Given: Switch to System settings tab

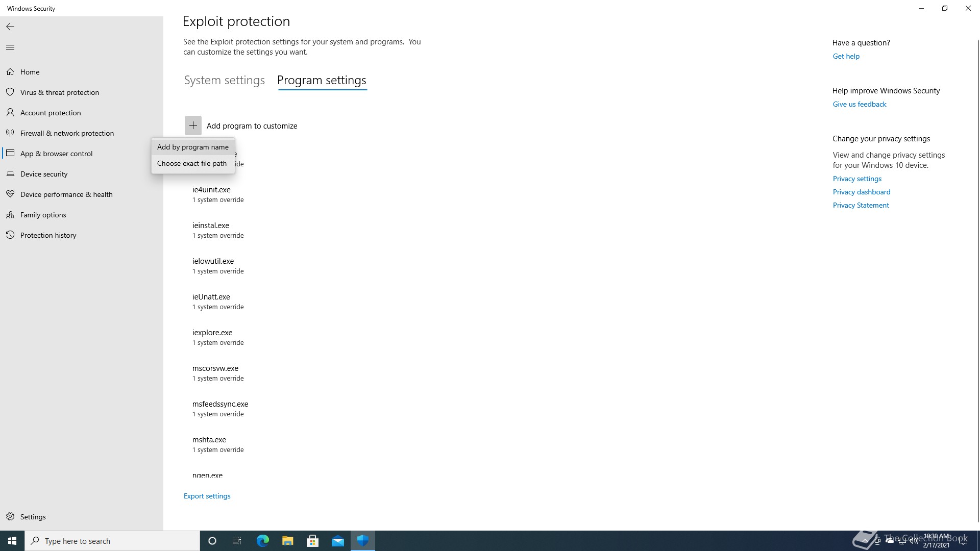Looking at the screenshot, I should 224,81.
